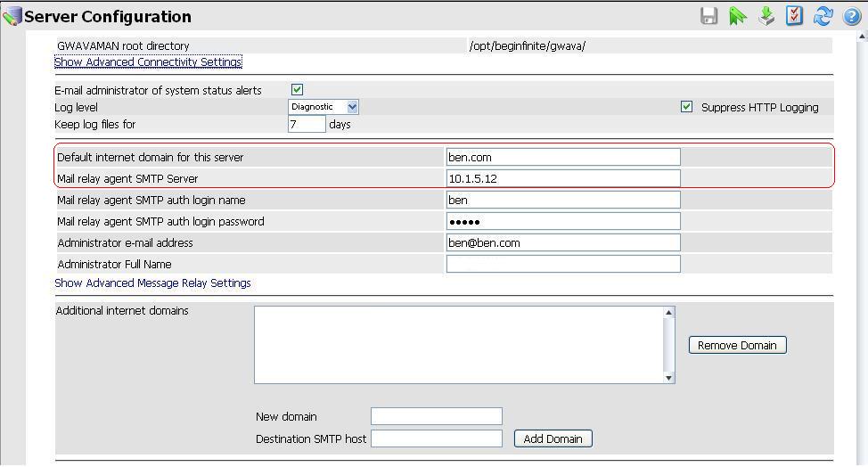Click the page scrollbar up arrow
Viewport: 868px width, 467px height.
[x=863, y=37]
